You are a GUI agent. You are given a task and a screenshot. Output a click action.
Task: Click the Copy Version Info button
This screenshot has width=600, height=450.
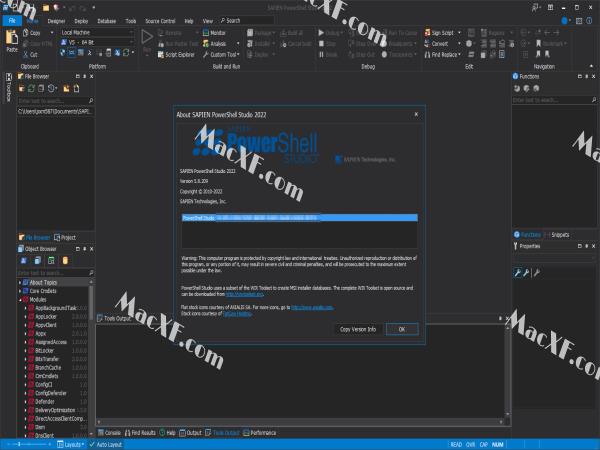(x=358, y=329)
